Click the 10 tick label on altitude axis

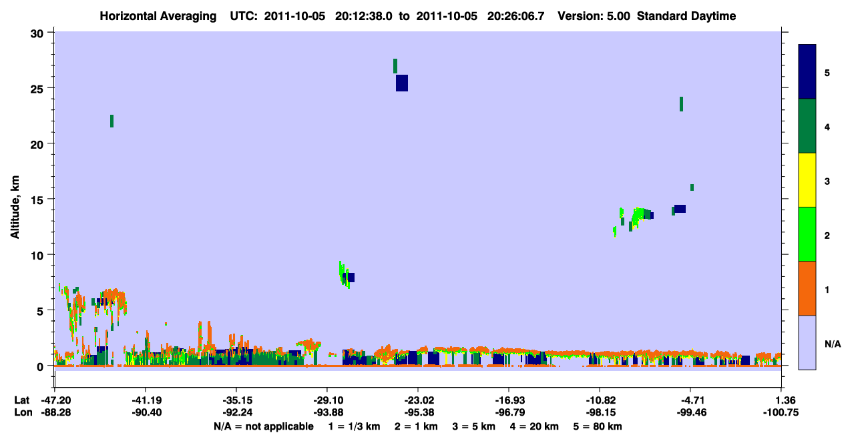coord(39,255)
